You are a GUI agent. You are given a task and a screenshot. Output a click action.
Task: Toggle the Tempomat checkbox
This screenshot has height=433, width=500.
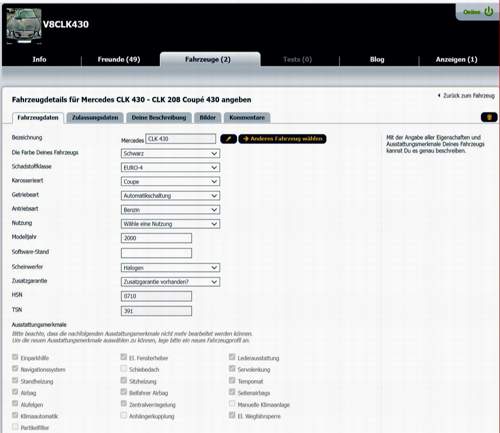coord(232,380)
